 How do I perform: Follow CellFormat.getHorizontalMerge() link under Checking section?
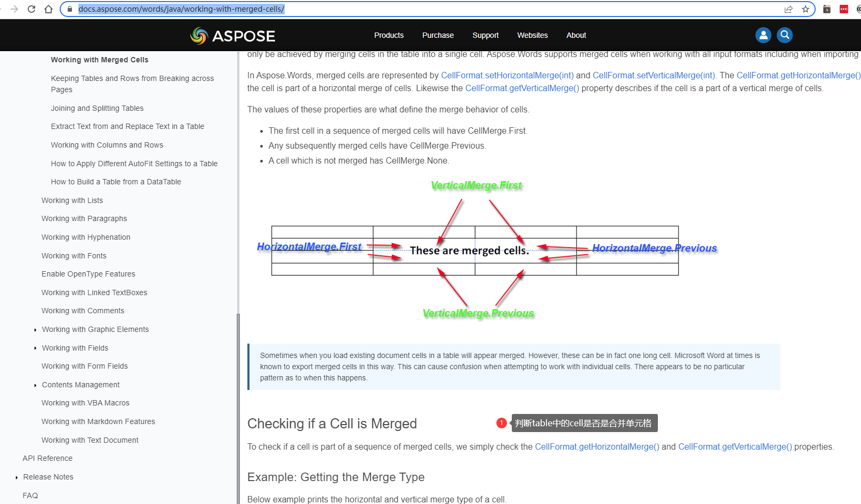[597, 446]
